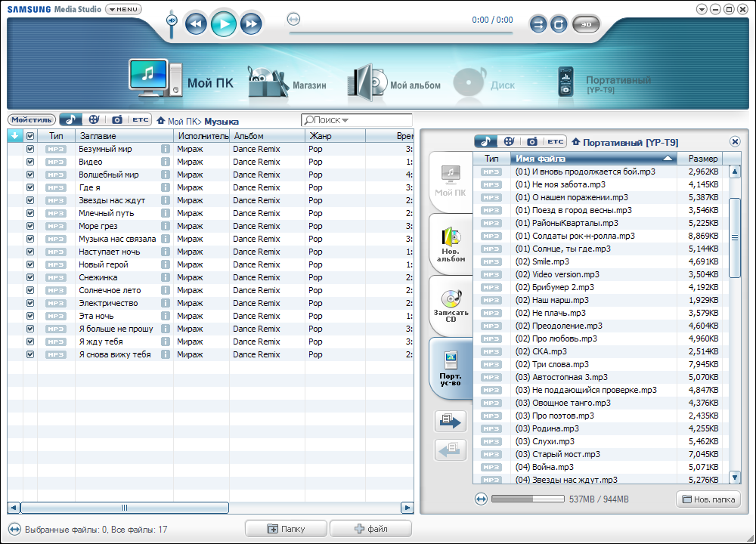Uncheck the Я снова вижу тебя checkbox
This screenshot has height=544, width=756.
(30, 354)
